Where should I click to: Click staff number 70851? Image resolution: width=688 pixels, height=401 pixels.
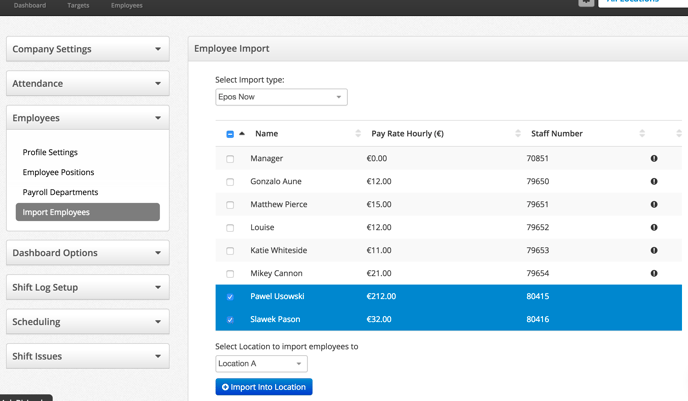[538, 158]
